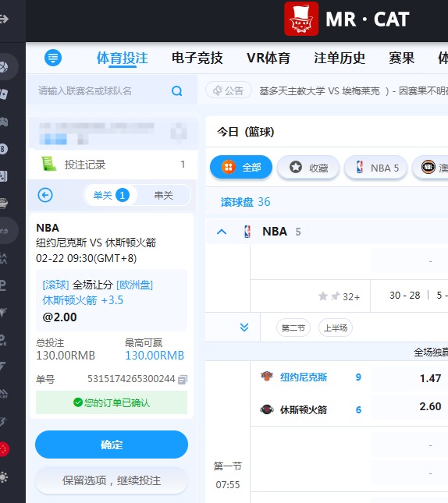This screenshot has width=448, height=503.
Task: Click the 今日 (篮球) heading
Action: click(x=245, y=132)
